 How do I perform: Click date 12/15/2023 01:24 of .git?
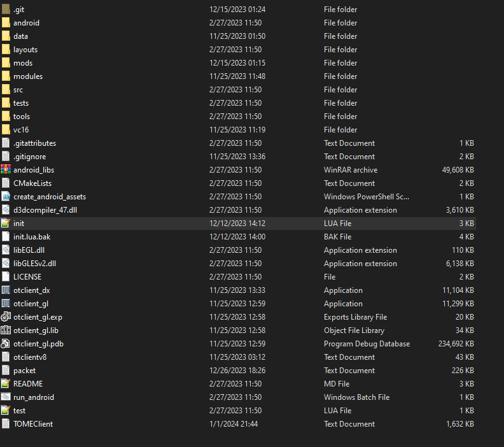pyautogui.click(x=237, y=10)
